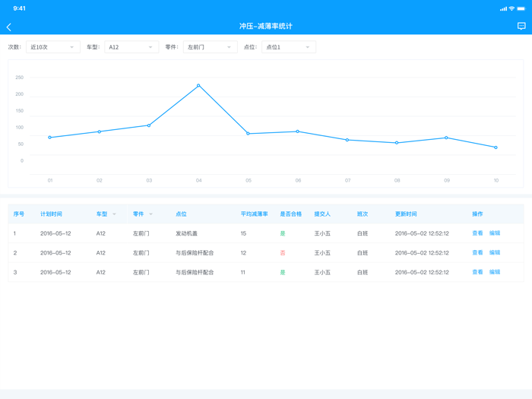The height and width of the screenshot is (399, 532).
Task: Select chart data point at 05
Action: pos(248,134)
